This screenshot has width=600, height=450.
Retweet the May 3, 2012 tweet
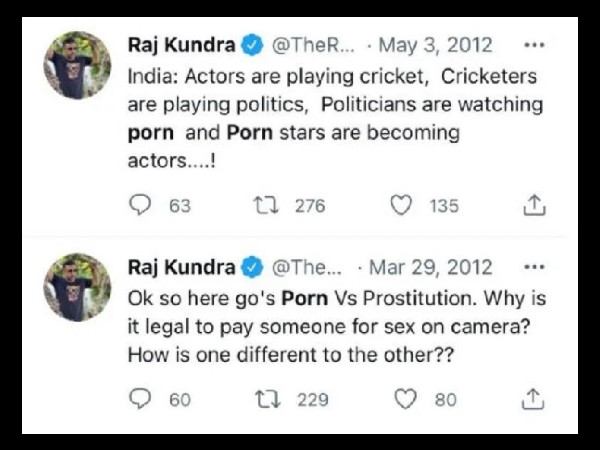pyautogui.click(x=267, y=205)
